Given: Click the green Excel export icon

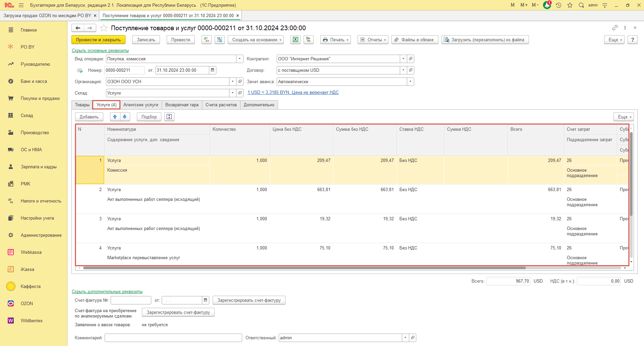Looking at the screenshot, I should click(295, 40).
